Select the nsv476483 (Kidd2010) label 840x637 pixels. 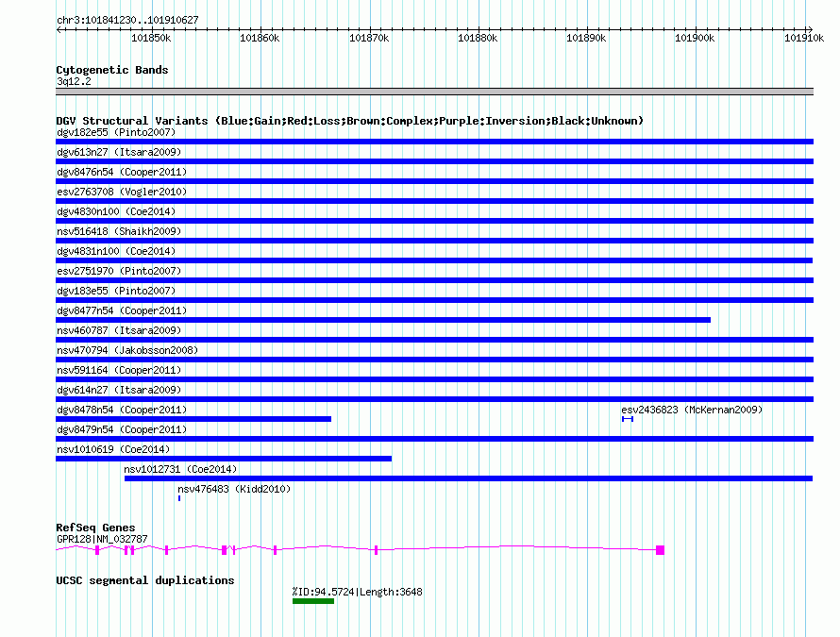234,489
